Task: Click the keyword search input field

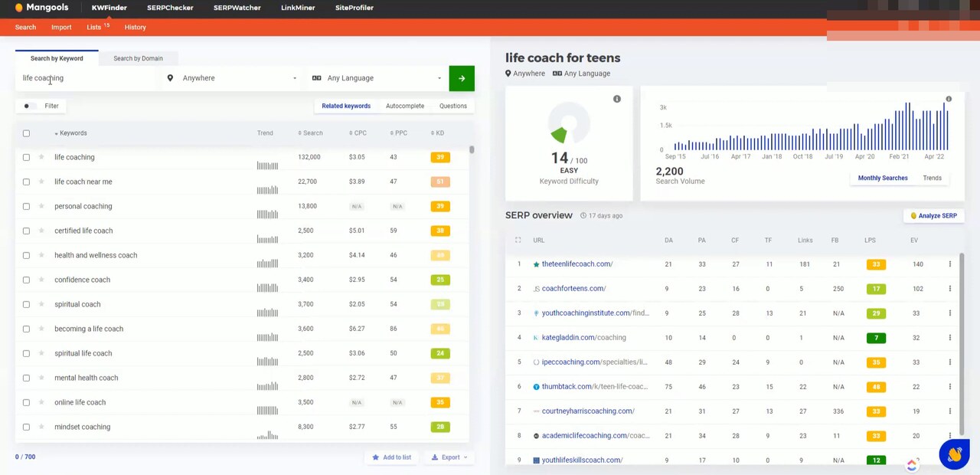Action: (86, 78)
